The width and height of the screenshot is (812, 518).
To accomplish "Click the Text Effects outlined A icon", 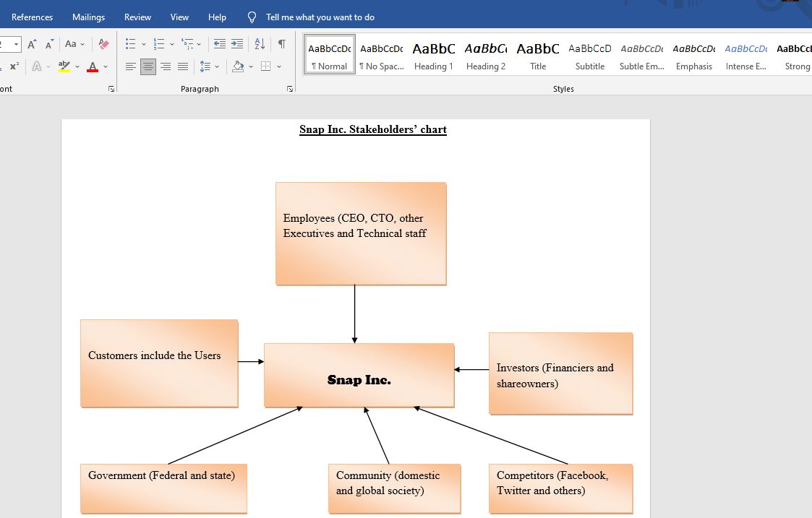I will pyautogui.click(x=36, y=66).
